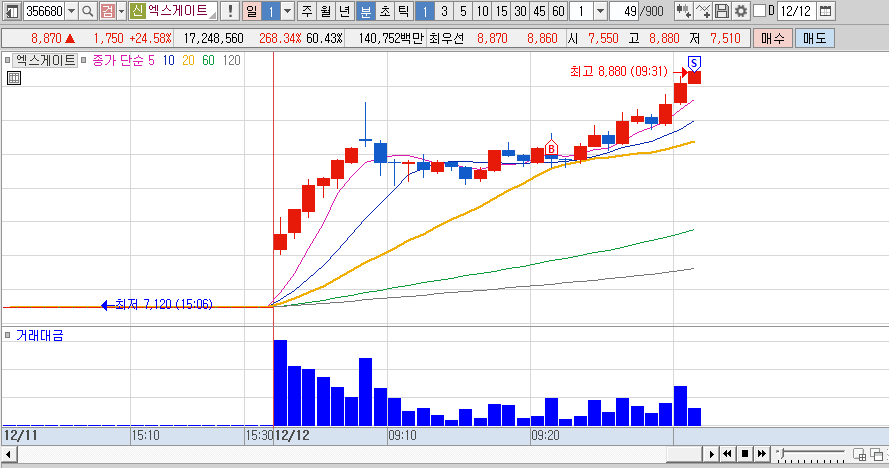
Task: Click the daily period field showing 1
Action: [271, 11]
